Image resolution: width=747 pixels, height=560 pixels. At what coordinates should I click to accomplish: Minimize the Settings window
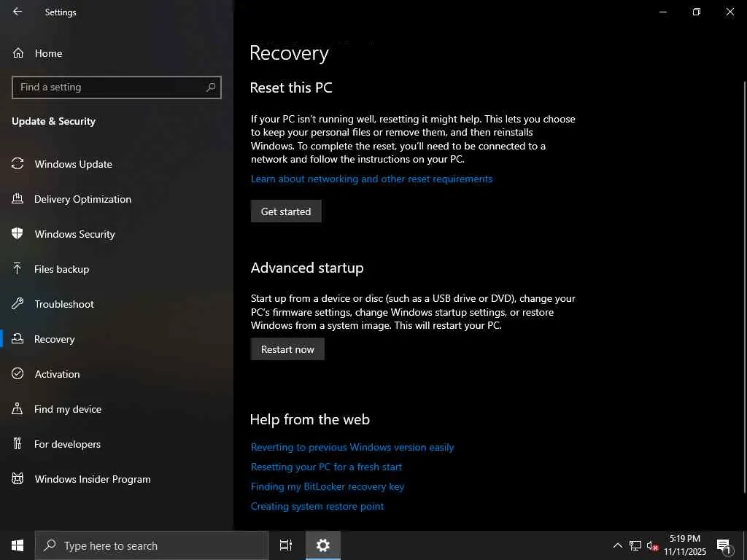point(662,12)
